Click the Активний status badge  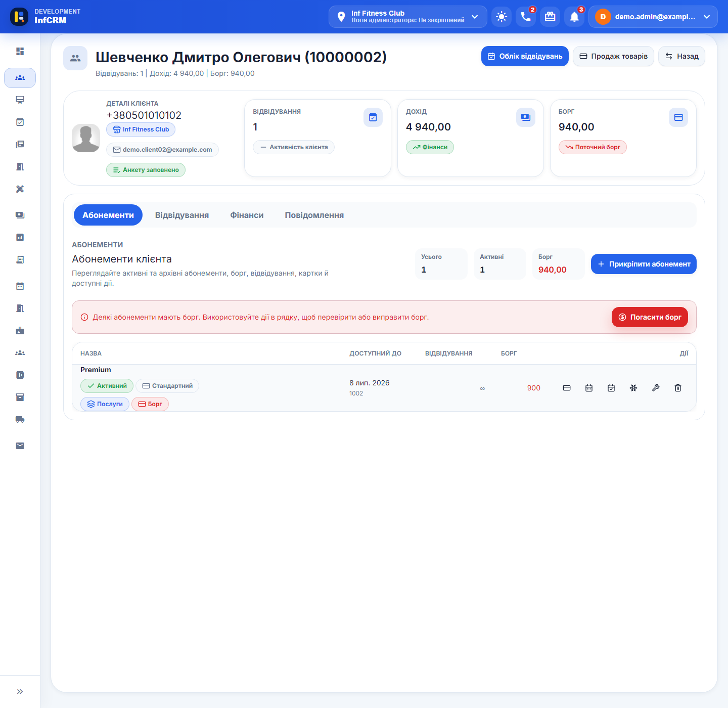click(107, 386)
